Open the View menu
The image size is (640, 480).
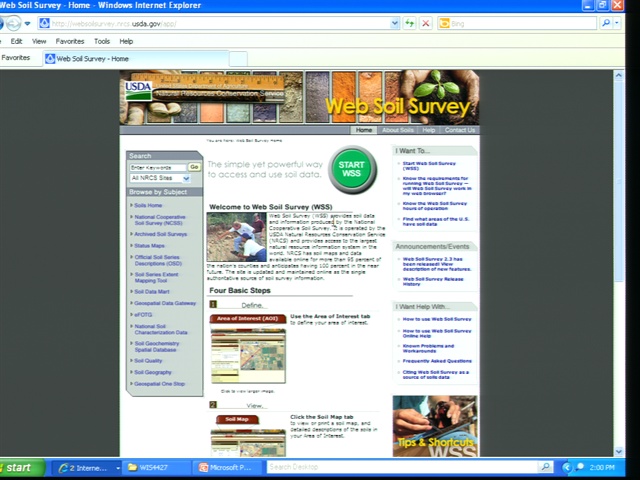pos(39,41)
